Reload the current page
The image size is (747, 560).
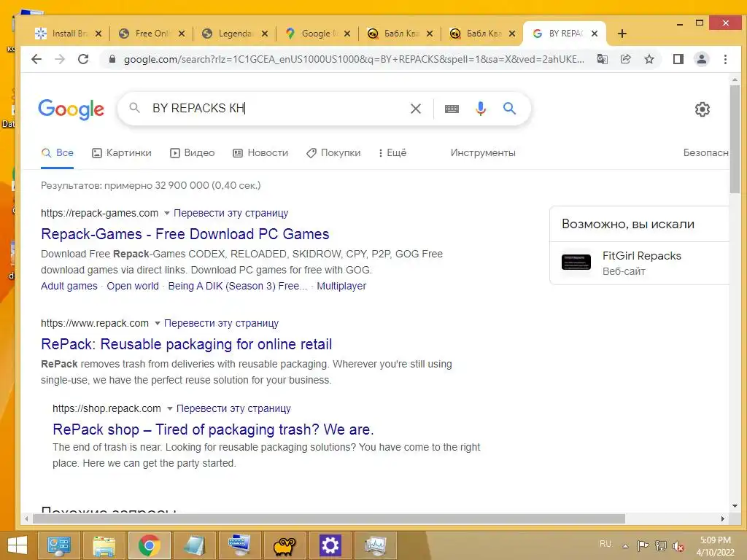coord(83,59)
